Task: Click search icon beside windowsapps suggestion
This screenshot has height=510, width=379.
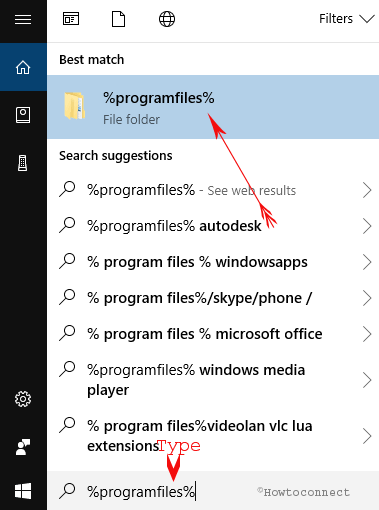Action: [x=67, y=261]
